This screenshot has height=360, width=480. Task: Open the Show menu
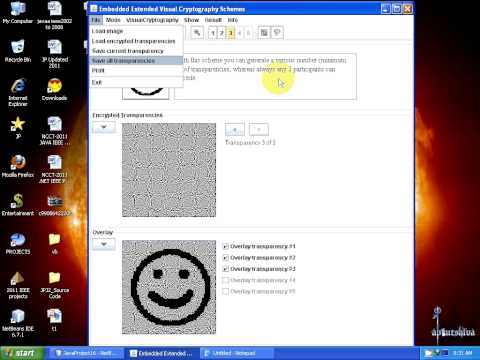(x=191, y=20)
